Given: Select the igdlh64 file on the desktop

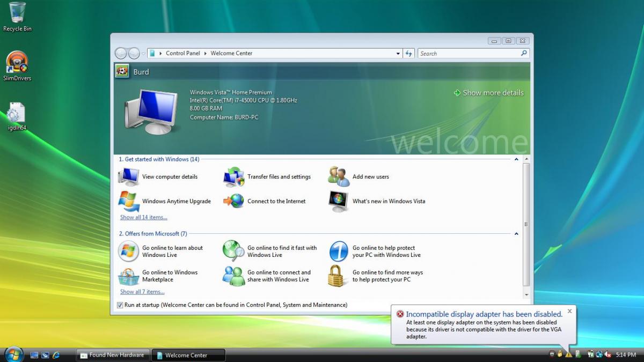Looking at the screenshot, I should 17,116.
